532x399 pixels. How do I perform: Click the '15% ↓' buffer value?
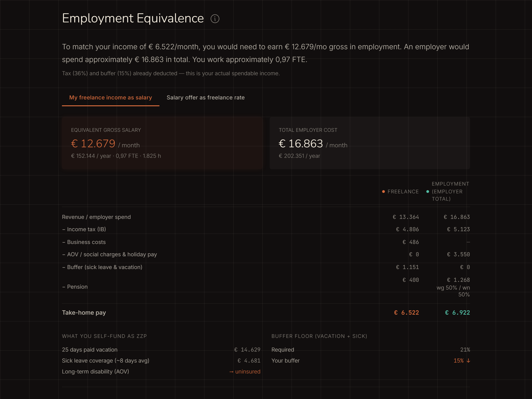tap(462, 361)
